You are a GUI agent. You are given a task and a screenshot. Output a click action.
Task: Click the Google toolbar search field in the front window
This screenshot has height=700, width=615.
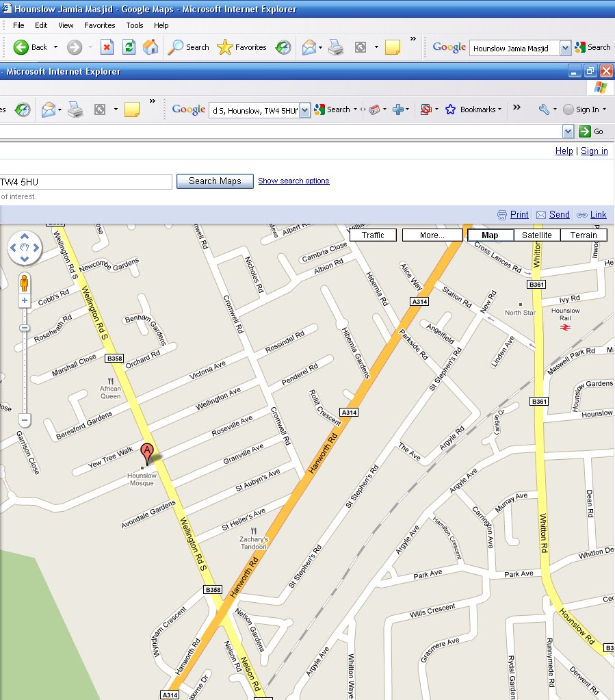[254, 110]
